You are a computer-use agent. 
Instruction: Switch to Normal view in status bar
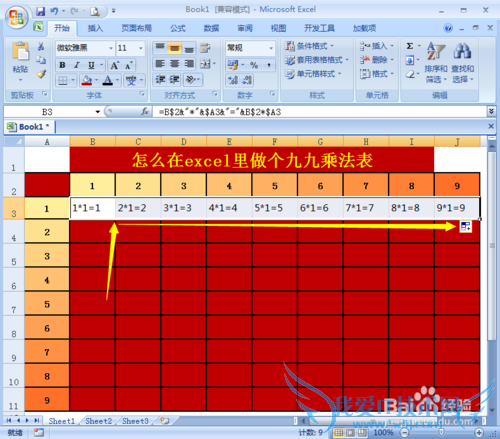tap(339, 433)
